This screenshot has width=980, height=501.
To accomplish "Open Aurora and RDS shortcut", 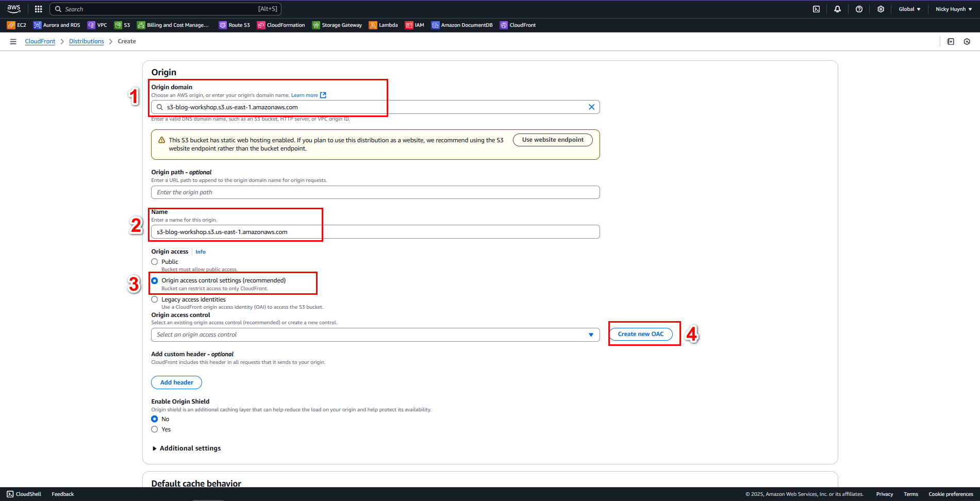I will pos(57,25).
